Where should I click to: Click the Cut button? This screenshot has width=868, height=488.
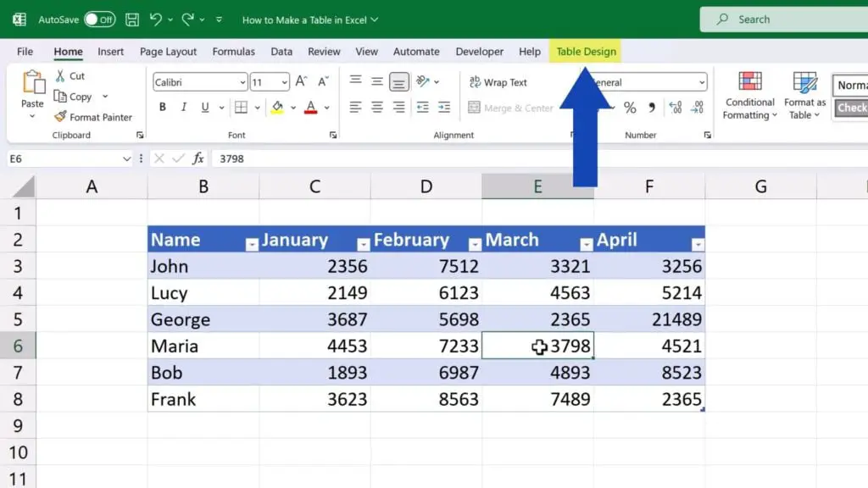tap(70, 75)
